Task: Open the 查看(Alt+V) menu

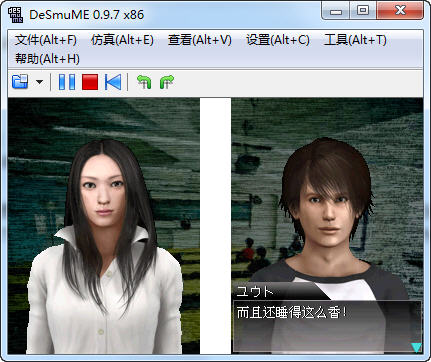Action: pyautogui.click(x=200, y=40)
